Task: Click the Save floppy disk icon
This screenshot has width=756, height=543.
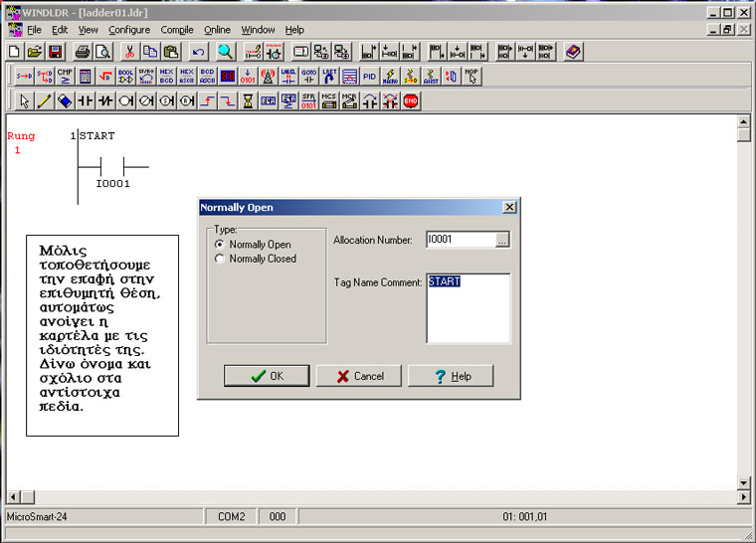Action: 56,52
